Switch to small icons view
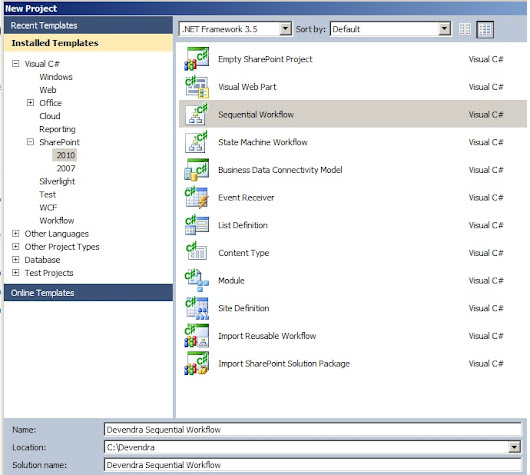This screenshot has height=475, width=530. 465,29
